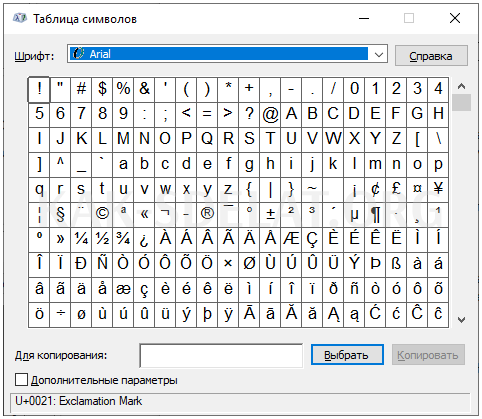Select the division ÷ sign
Image resolution: width=482 pixels, height=419 pixels.
tap(60, 314)
